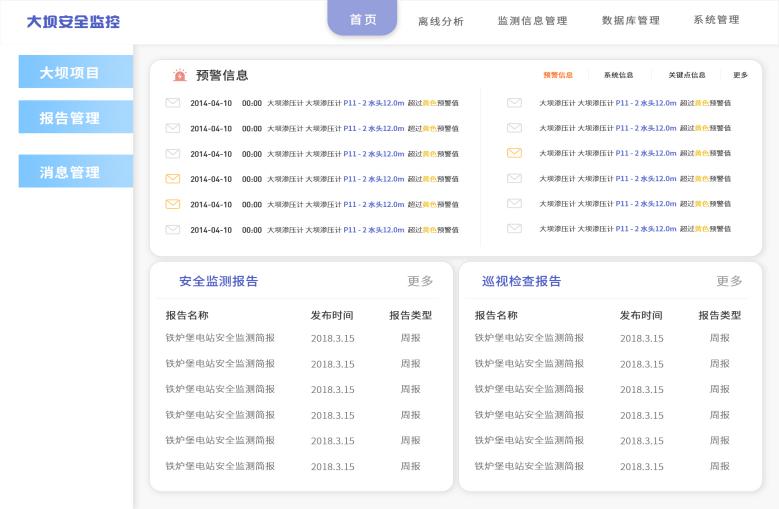The height and width of the screenshot is (509, 779).
Task: Click the 大坝安全监控 logo title
Action: tap(73, 21)
